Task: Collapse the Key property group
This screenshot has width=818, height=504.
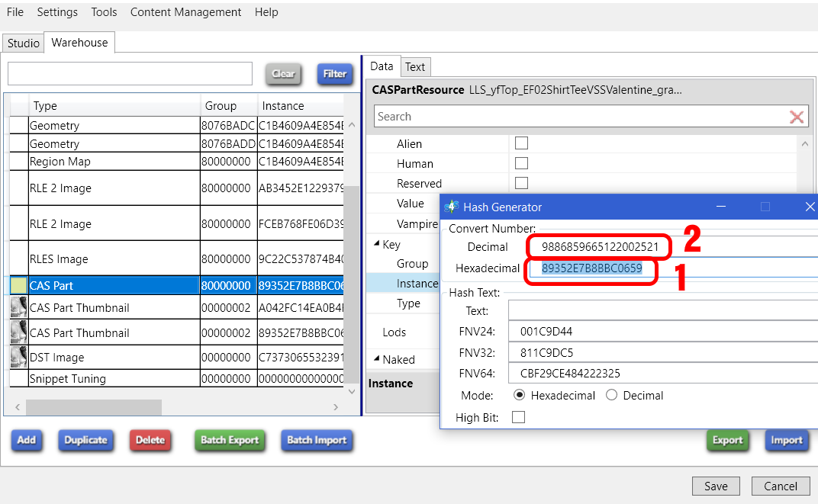Action: point(377,244)
